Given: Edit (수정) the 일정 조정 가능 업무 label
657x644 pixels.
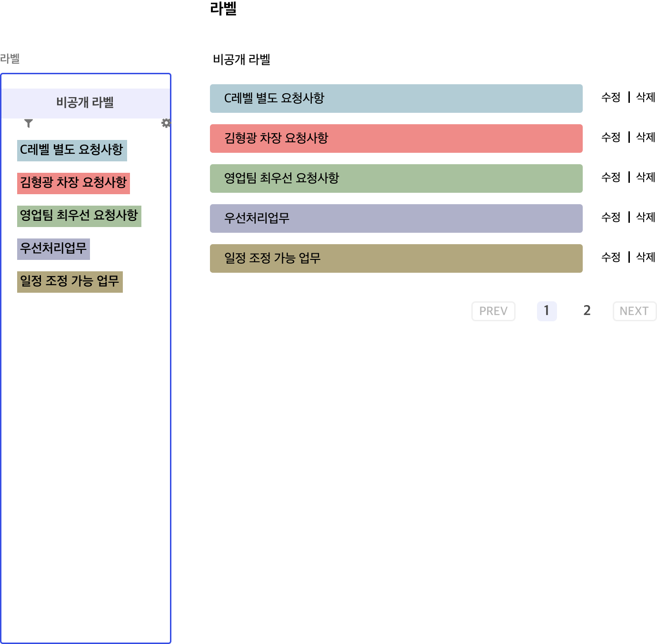Looking at the screenshot, I should pyautogui.click(x=611, y=258).
